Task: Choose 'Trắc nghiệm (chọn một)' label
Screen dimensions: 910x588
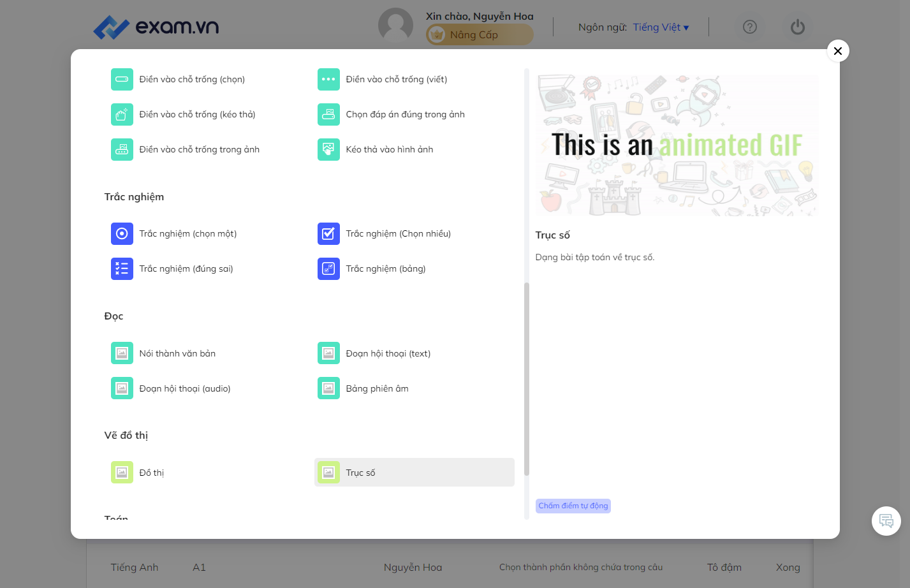Action: [188, 234]
